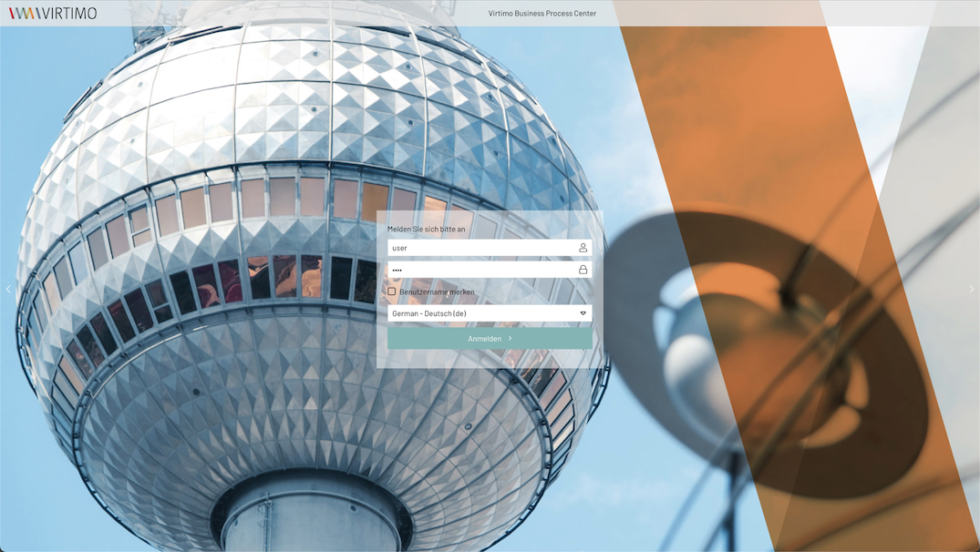Click the VIRTIMO wordmark text

click(68, 13)
